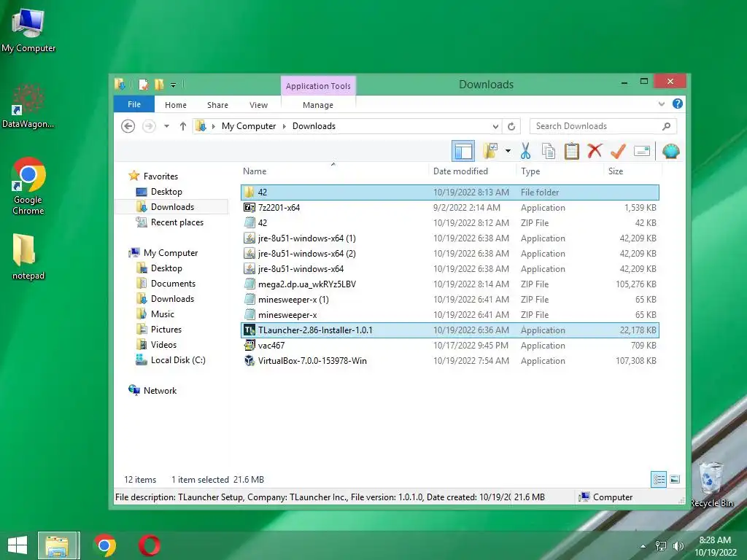
Task: Open the File tab
Action: [134, 104]
